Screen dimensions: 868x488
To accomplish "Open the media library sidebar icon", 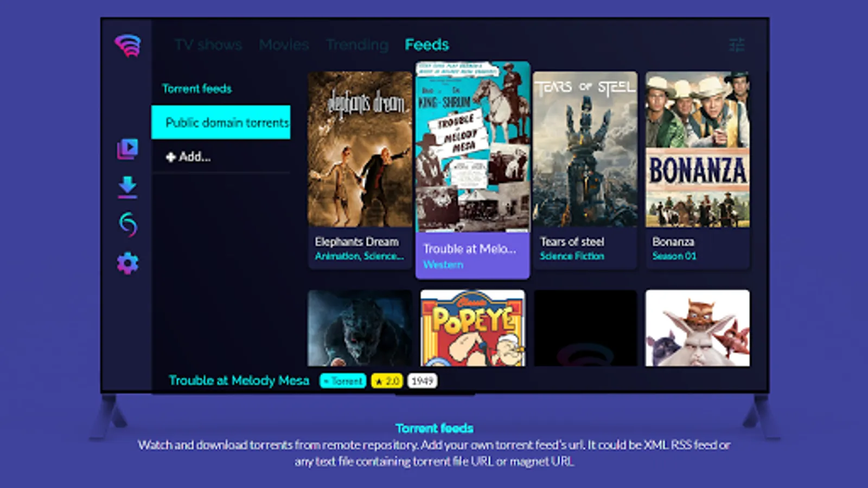I will [x=127, y=149].
